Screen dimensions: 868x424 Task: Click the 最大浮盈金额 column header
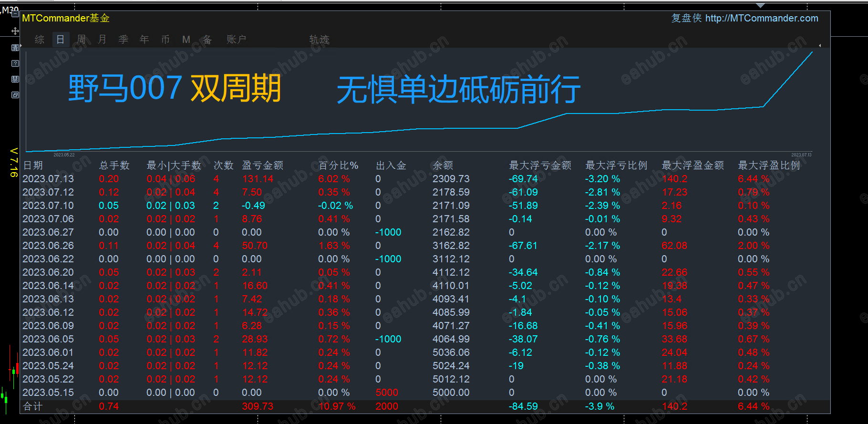click(693, 165)
